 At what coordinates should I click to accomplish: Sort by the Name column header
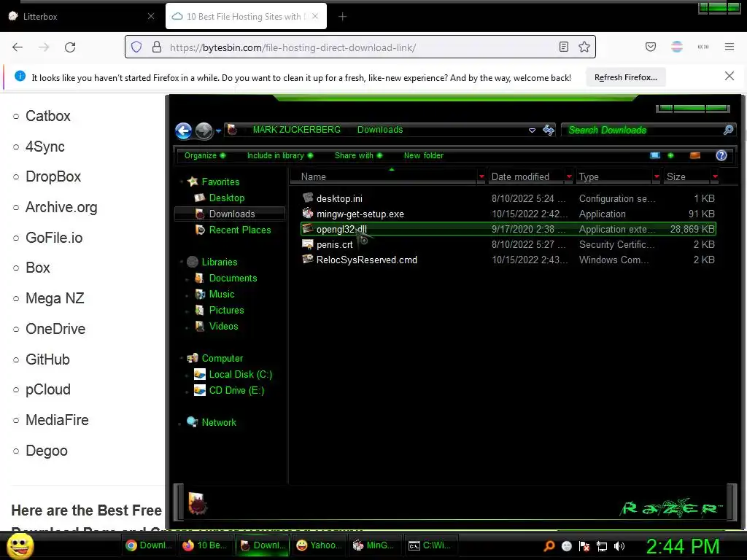coord(384,176)
